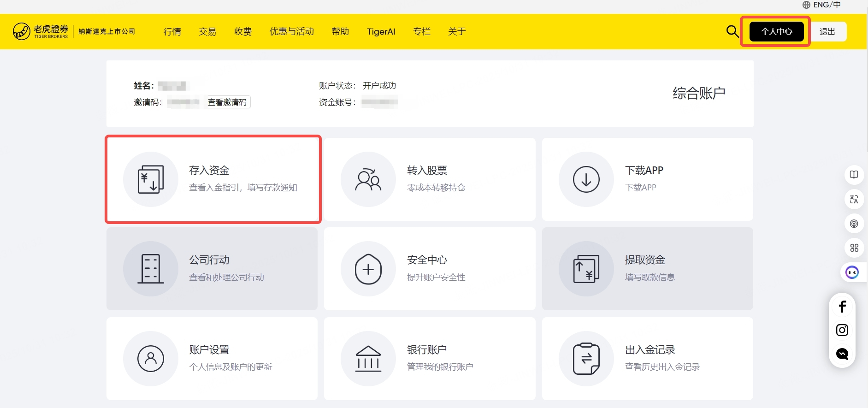Click the 查看邀请码 button
The height and width of the screenshot is (408, 868).
tap(227, 102)
